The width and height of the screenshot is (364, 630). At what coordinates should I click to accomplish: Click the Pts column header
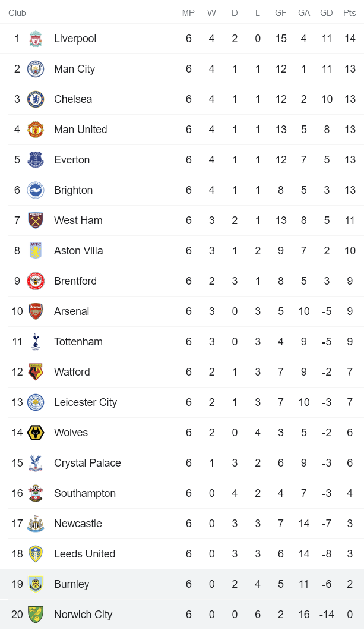tap(349, 13)
